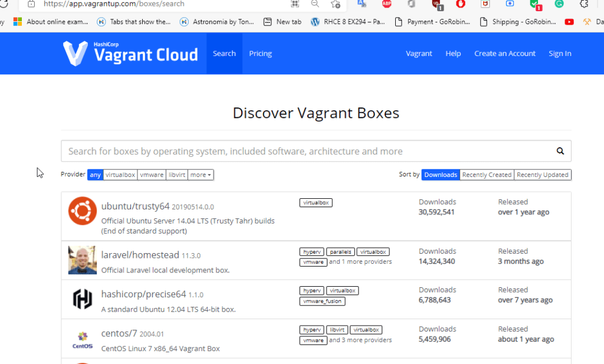Open the ubuntu/trusty64 box link

point(135,206)
